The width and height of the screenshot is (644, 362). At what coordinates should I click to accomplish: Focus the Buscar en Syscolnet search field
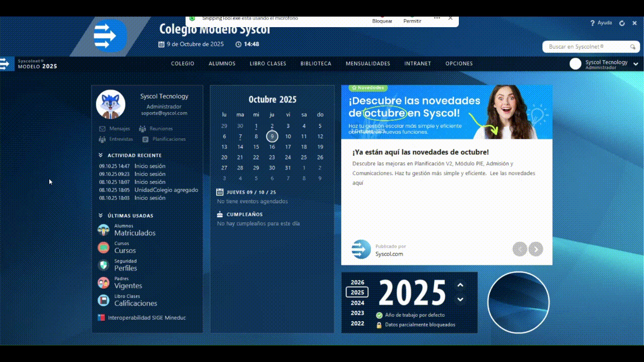pos(591,47)
